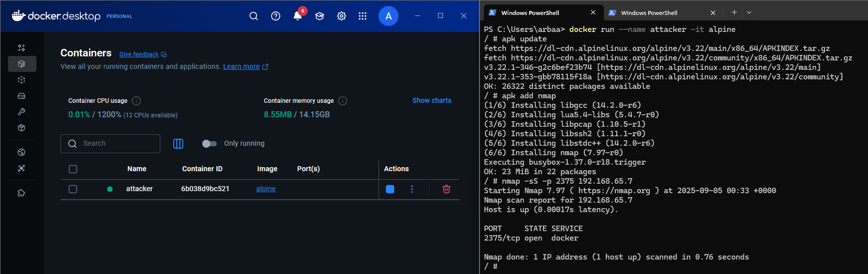Click the Containers page heading
The image size is (868, 274).
click(x=86, y=53)
